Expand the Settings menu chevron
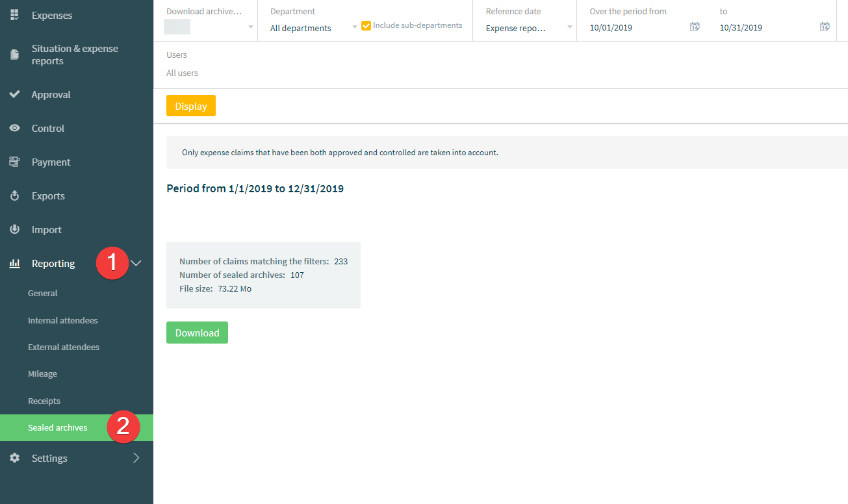The height and width of the screenshot is (504, 848). tap(136, 458)
